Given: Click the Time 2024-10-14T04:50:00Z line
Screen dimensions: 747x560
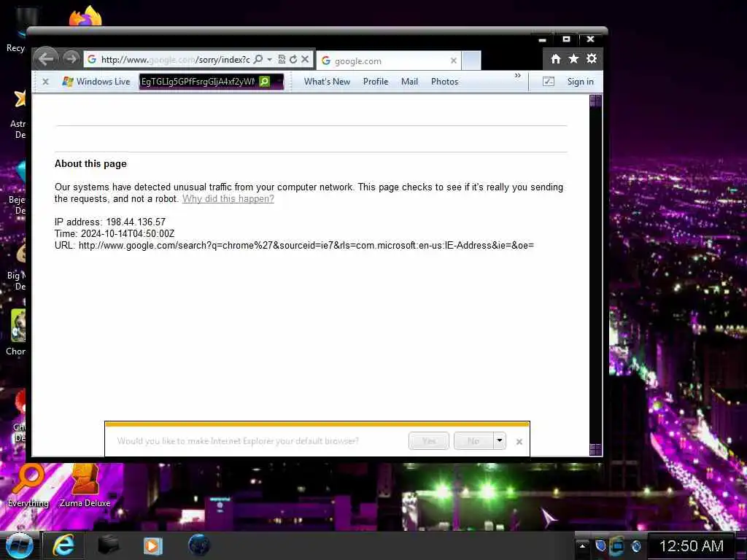Looking at the screenshot, I should [115, 234].
